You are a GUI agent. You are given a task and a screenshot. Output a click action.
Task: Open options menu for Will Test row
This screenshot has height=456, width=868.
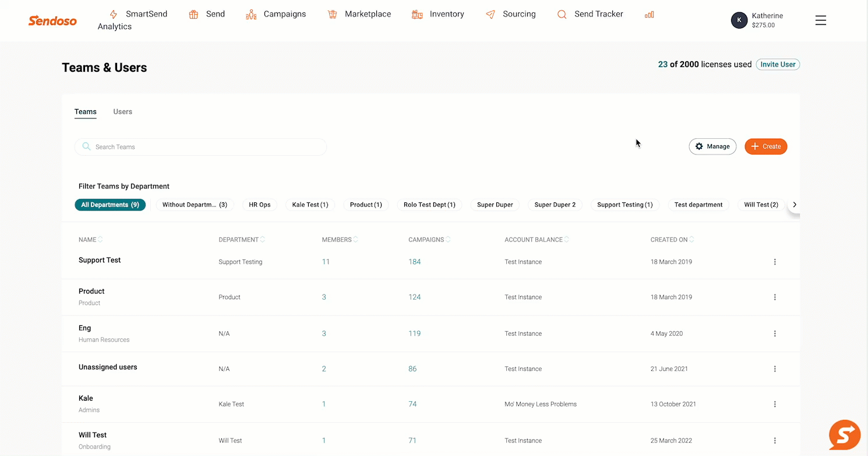(775, 441)
